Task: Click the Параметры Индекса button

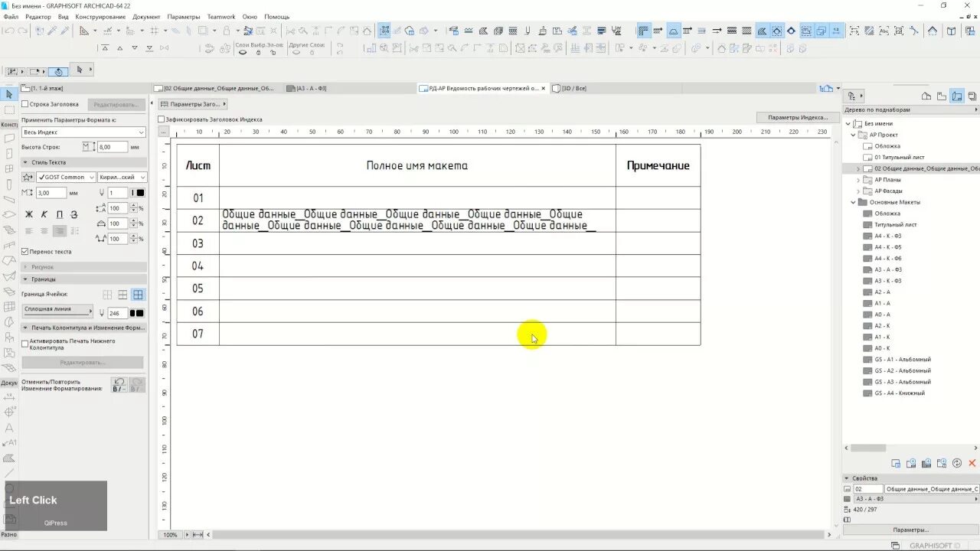Action: click(x=798, y=118)
